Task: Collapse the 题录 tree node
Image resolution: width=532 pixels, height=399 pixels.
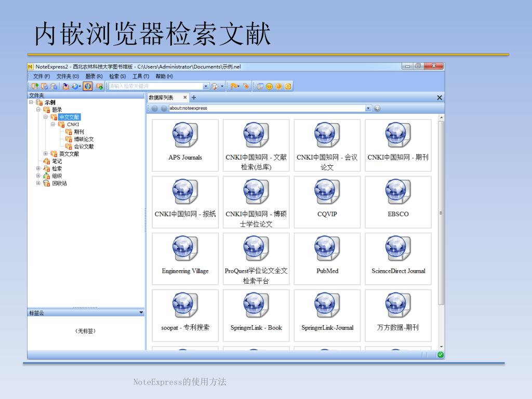Action: [38, 110]
